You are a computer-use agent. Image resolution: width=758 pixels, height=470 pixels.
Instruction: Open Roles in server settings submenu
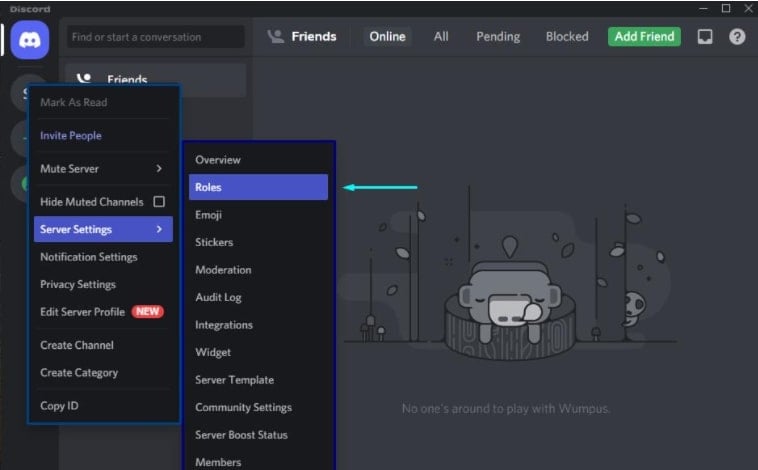pos(258,187)
